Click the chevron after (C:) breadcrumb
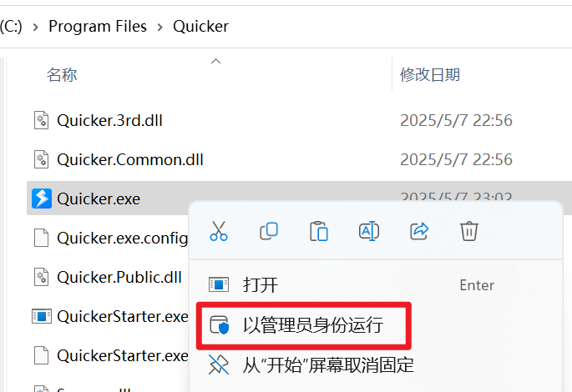This screenshot has height=392, width=572. pos(35,27)
